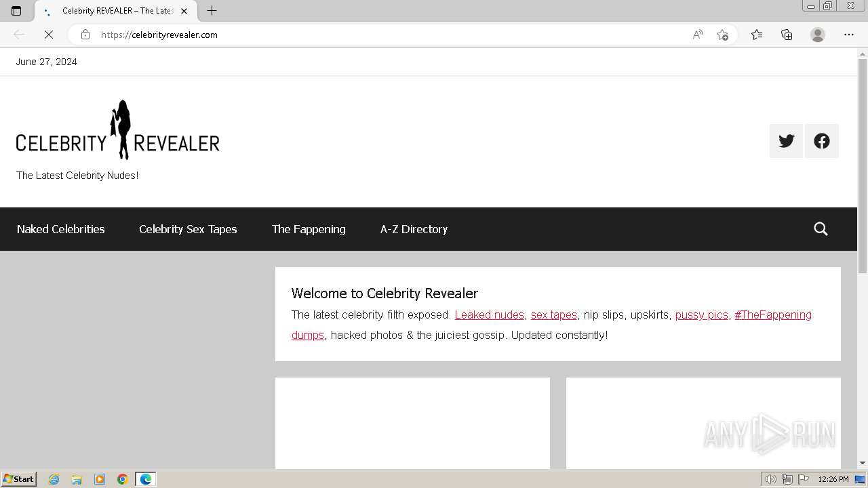
Task: Open the A-Z Directory menu item
Action: pos(414,229)
